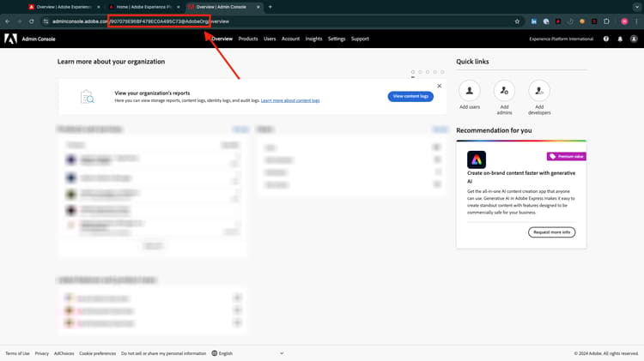Viewport: 644px width, 361px height.
Task: Open the Support menu
Action: pos(360,39)
